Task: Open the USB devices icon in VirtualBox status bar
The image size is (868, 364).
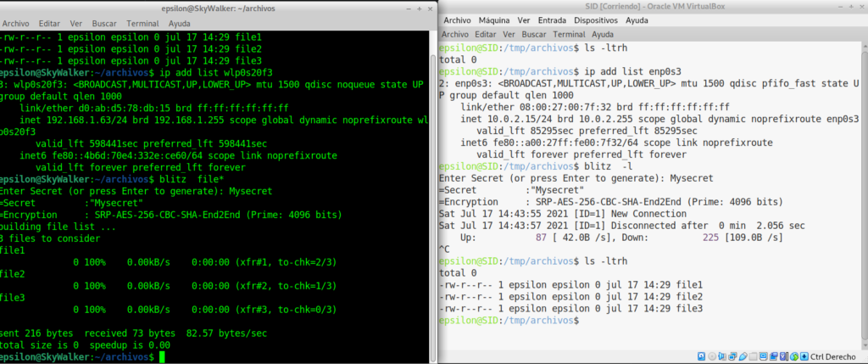Action: click(743, 356)
